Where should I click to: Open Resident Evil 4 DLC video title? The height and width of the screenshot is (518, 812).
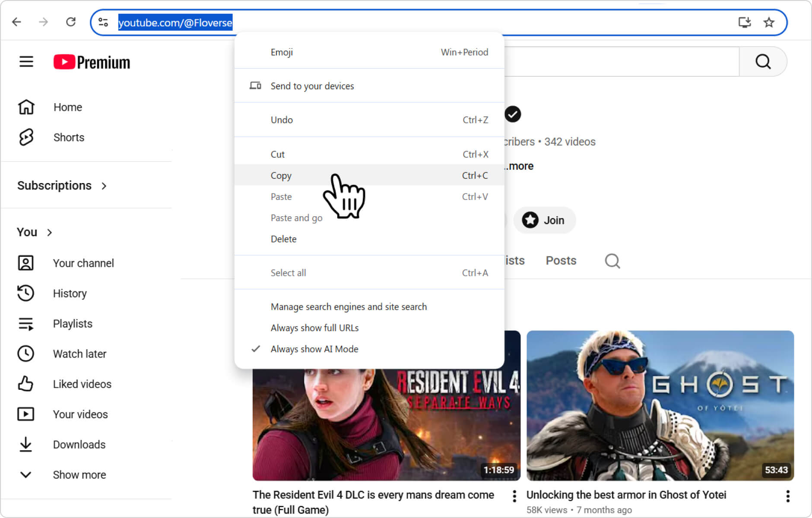(373, 502)
